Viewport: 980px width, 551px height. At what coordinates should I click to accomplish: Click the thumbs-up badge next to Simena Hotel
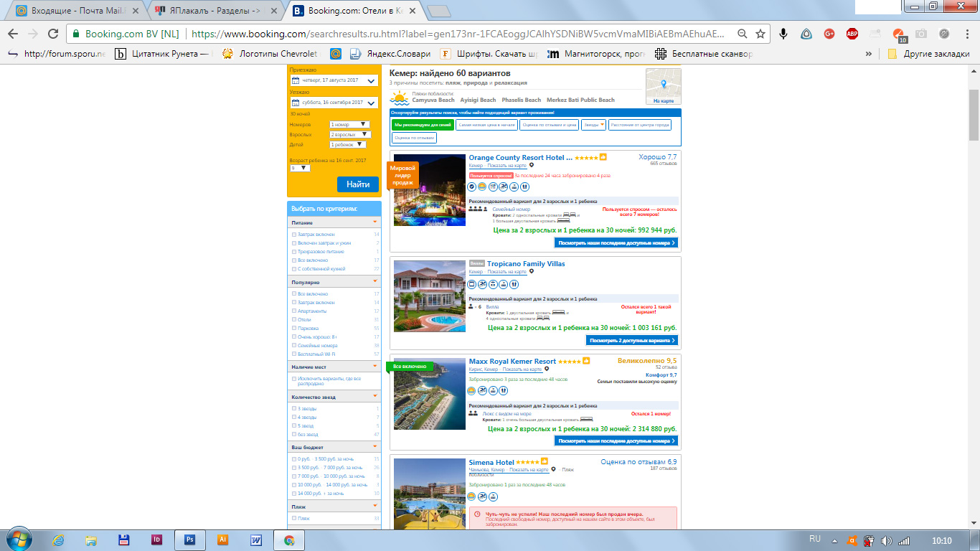click(545, 461)
